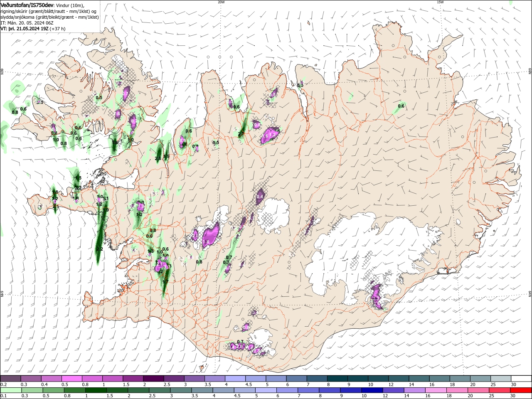This screenshot has width=532, height=399.
Task: Click the 20W longitude label
Action: point(221,2)
